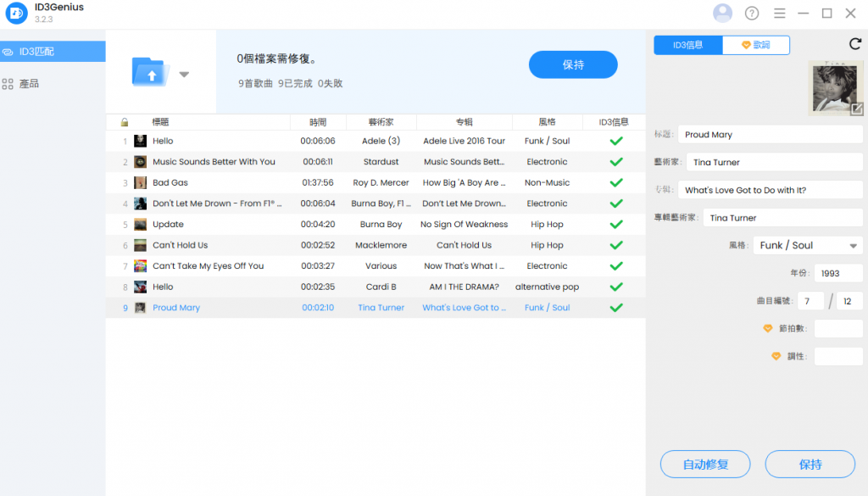
Task: Select the 'Bad Gas' song title
Action: point(170,182)
